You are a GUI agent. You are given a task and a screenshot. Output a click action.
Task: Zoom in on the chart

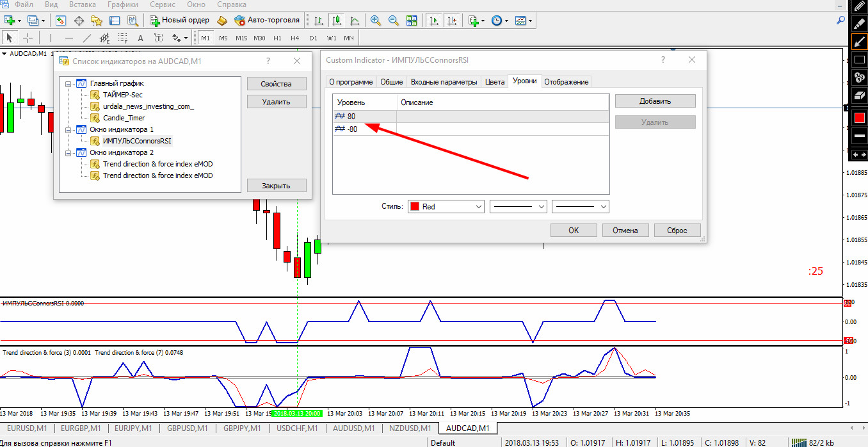coord(376,20)
